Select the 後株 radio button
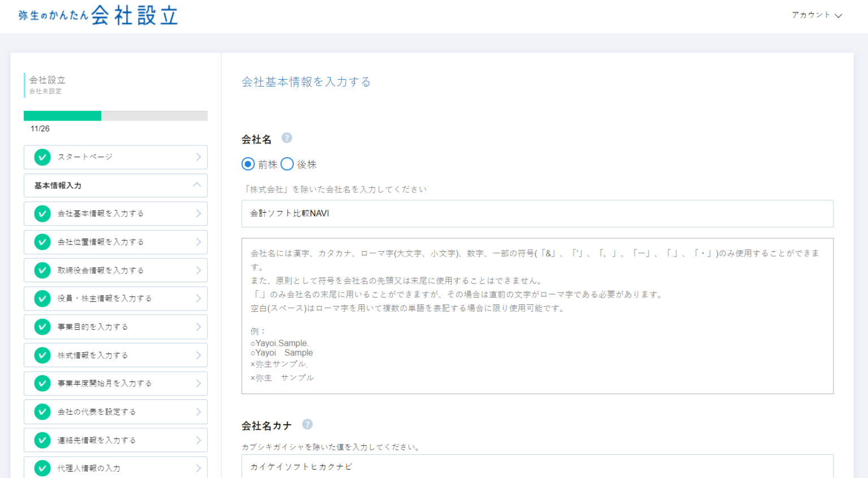 [x=287, y=164]
